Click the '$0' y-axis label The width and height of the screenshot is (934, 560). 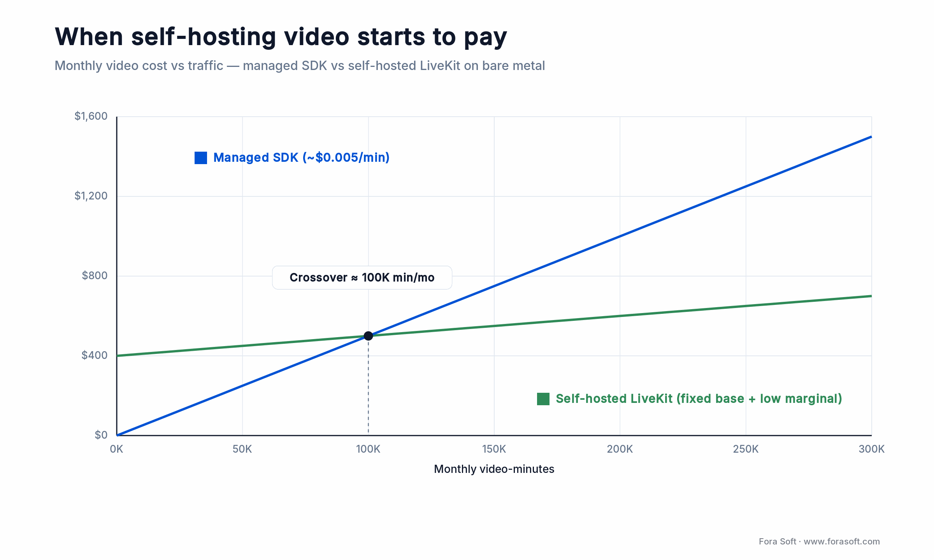click(101, 435)
